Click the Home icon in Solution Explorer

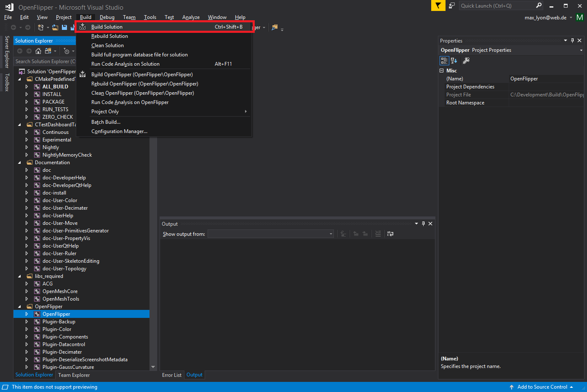38,51
